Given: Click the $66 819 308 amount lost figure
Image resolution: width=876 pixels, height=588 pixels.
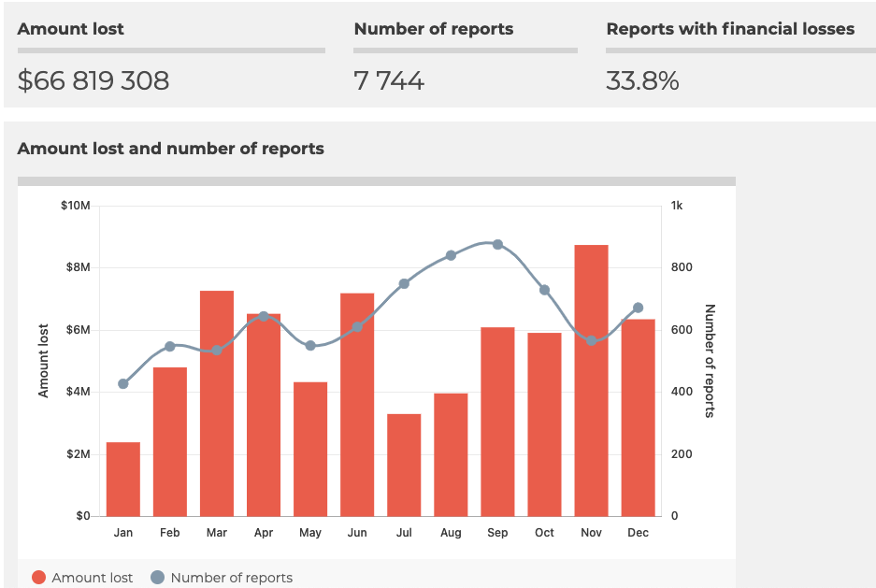Looking at the screenshot, I should 93,80.
